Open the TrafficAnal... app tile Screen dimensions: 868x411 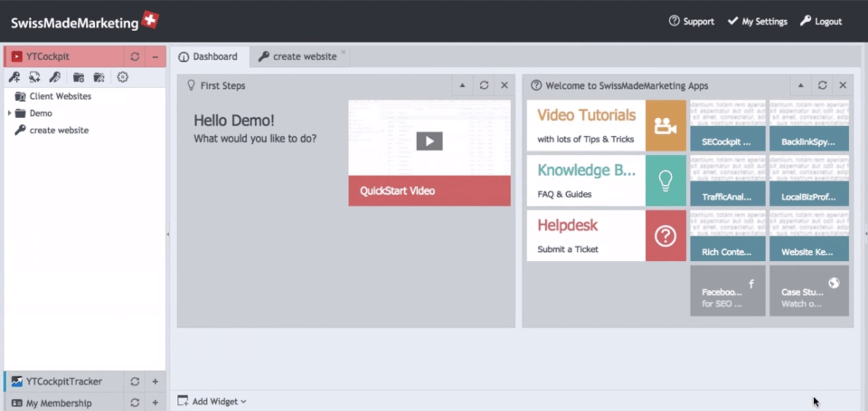(728, 181)
